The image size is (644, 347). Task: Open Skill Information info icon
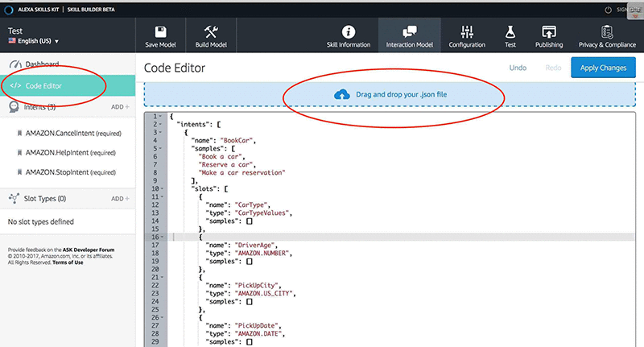[x=349, y=31]
